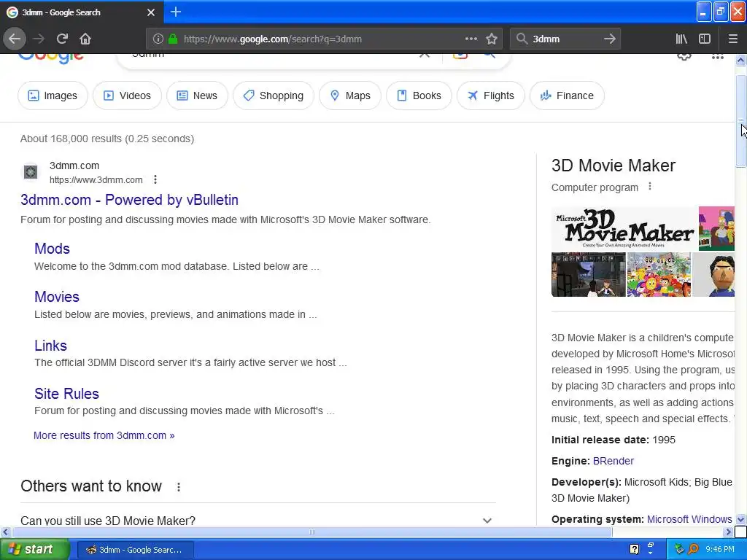
Task: Open the Library bookshelf icon
Action: (x=681, y=39)
